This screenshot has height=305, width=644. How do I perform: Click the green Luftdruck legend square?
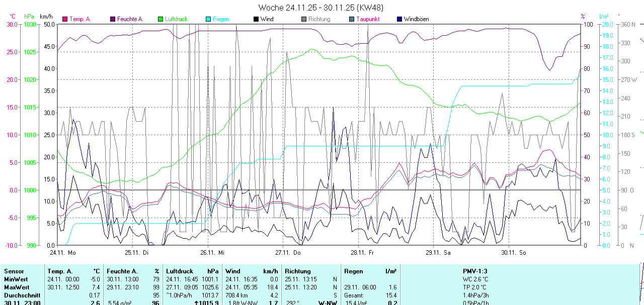coord(160,19)
